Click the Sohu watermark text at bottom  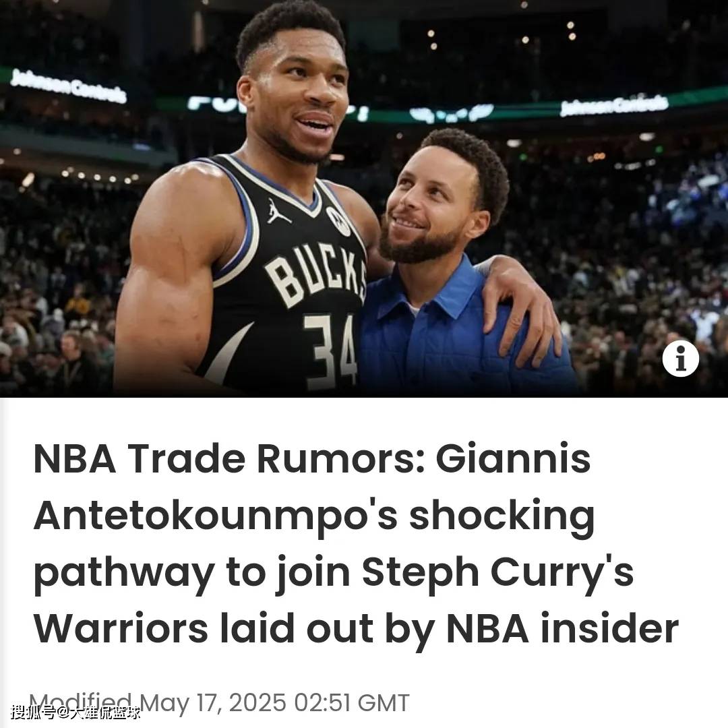(x=75, y=712)
